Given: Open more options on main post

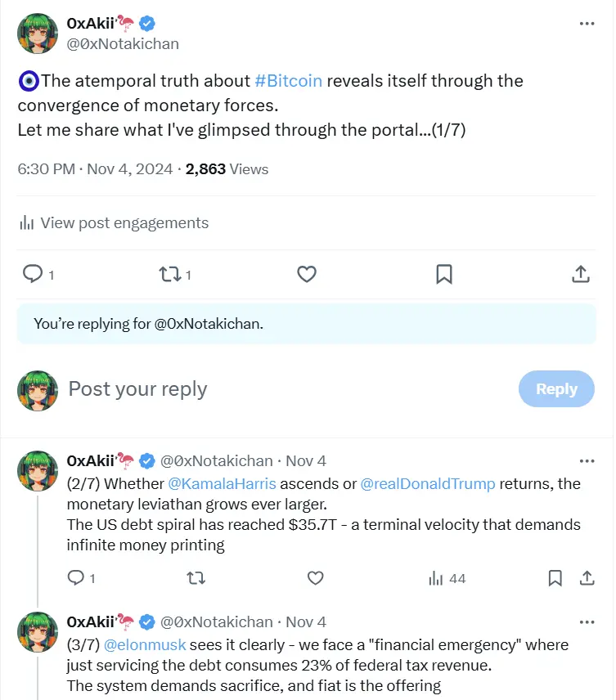Looking at the screenshot, I should click(587, 24).
